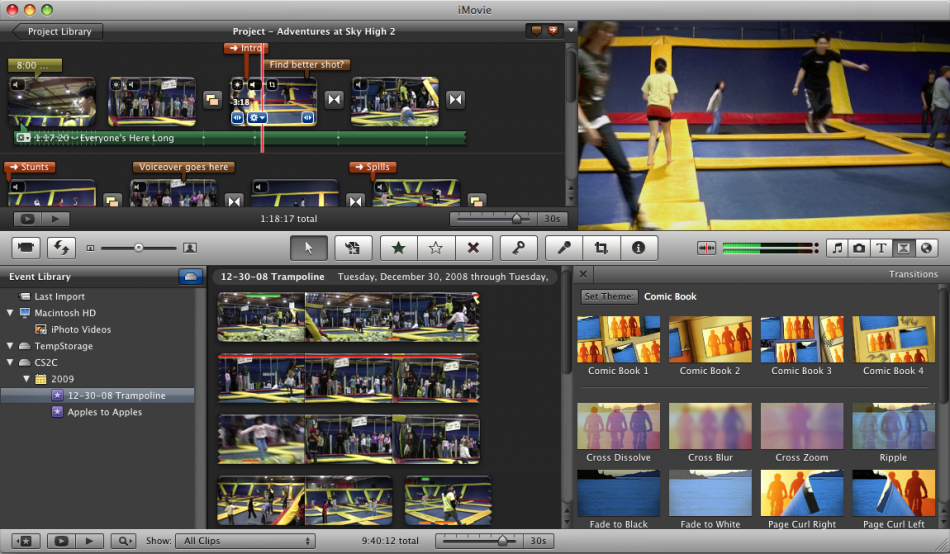Open the photo browser camera icon
This screenshot has width=950, height=554.
[859, 248]
